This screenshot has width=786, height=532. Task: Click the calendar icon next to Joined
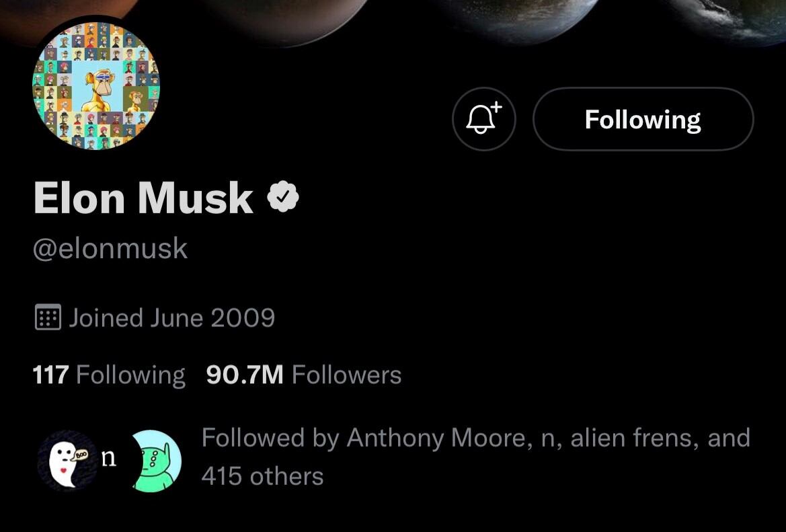tap(48, 317)
